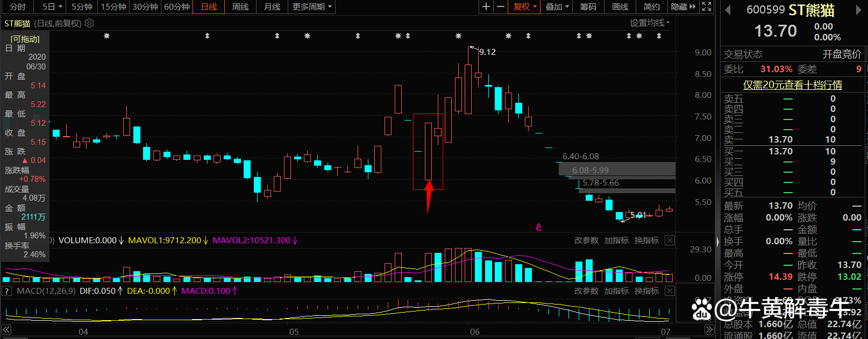
Task: Open chart settings gear next to ST熊猫
Action: (x=90, y=23)
